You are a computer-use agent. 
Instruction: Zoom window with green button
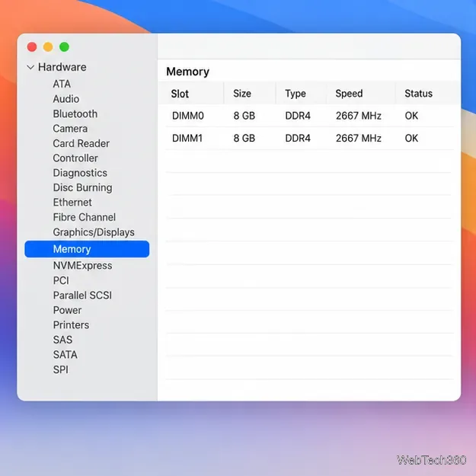tap(64, 47)
